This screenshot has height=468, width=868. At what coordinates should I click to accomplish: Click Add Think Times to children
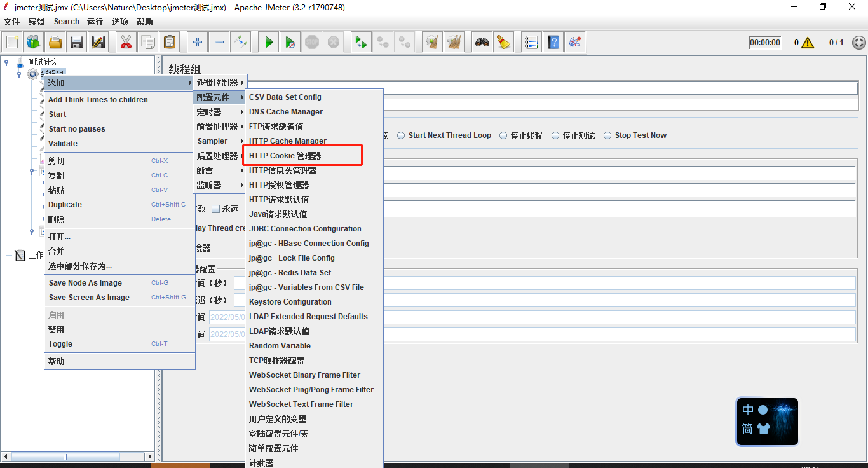119,100
